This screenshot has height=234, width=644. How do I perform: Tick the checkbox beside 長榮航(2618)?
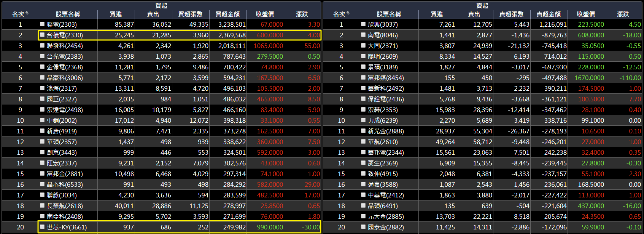pos(42,205)
